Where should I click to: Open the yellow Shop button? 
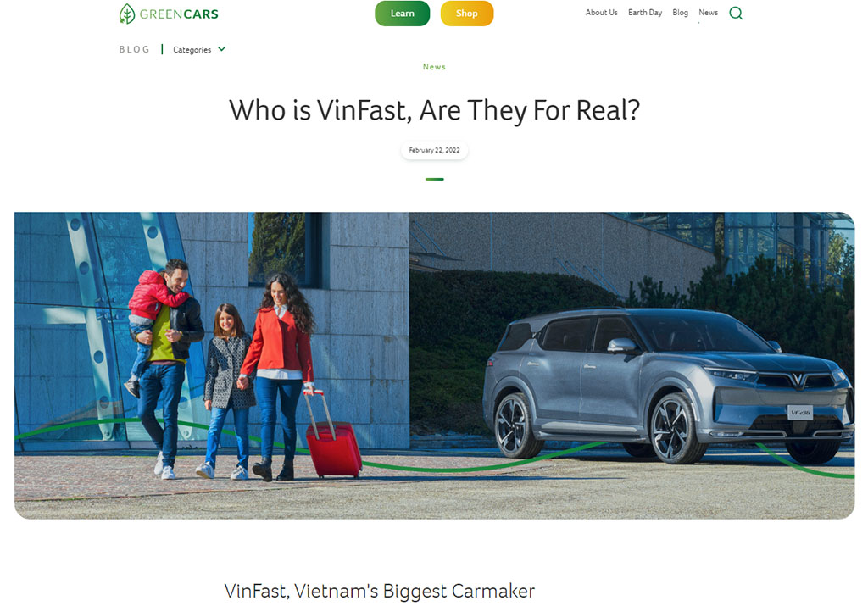point(467,14)
